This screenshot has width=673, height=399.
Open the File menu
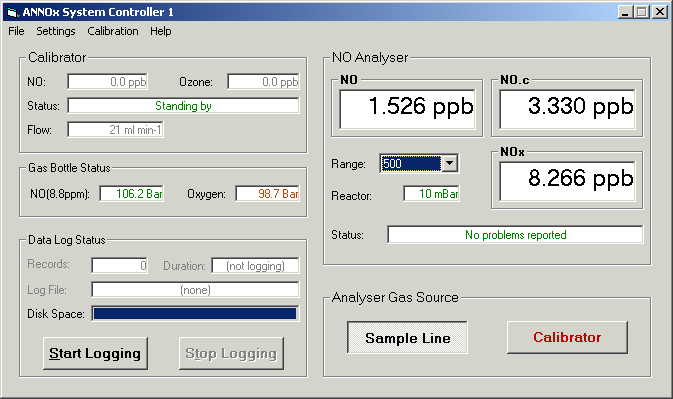(x=16, y=31)
